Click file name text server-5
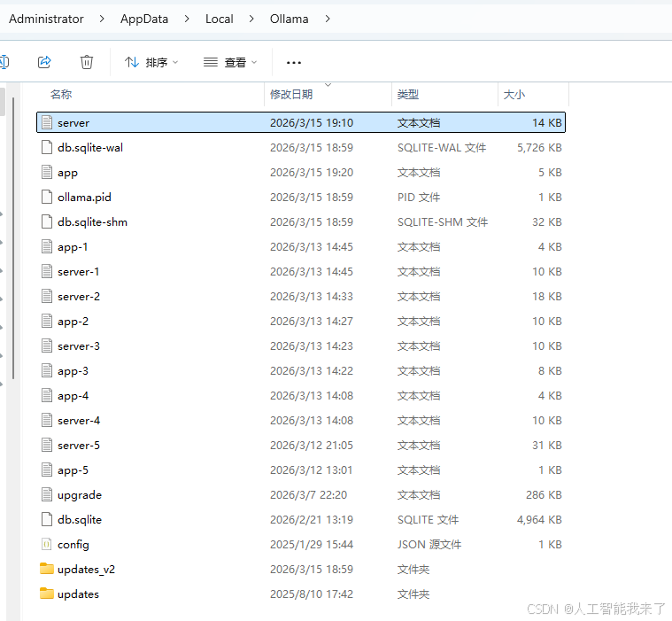 click(x=79, y=446)
